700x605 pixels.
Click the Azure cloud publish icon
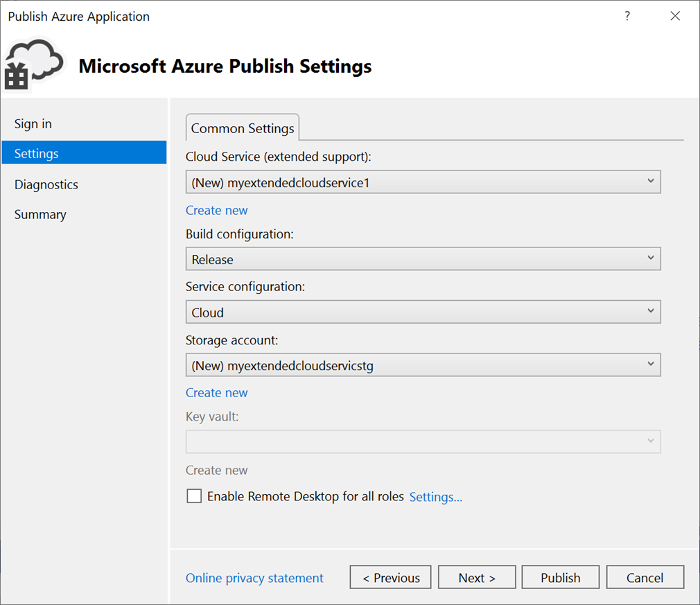point(33,64)
